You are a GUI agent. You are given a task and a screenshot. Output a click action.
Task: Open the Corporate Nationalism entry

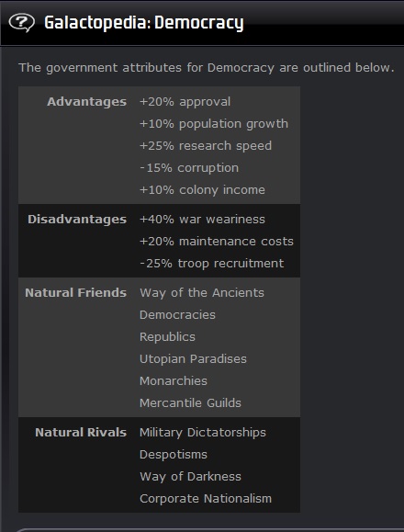click(x=206, y=499)
